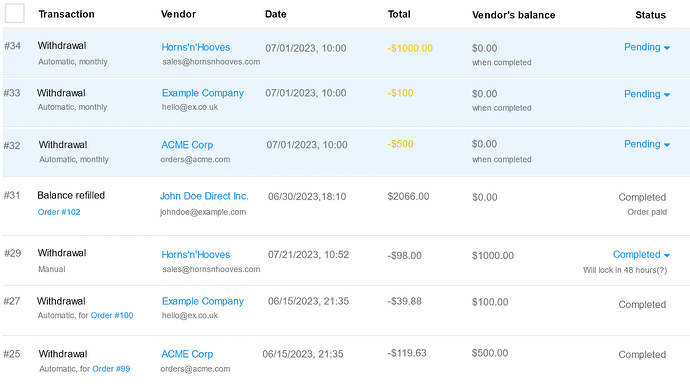Follow the Order #99 link

click(111, 369)
